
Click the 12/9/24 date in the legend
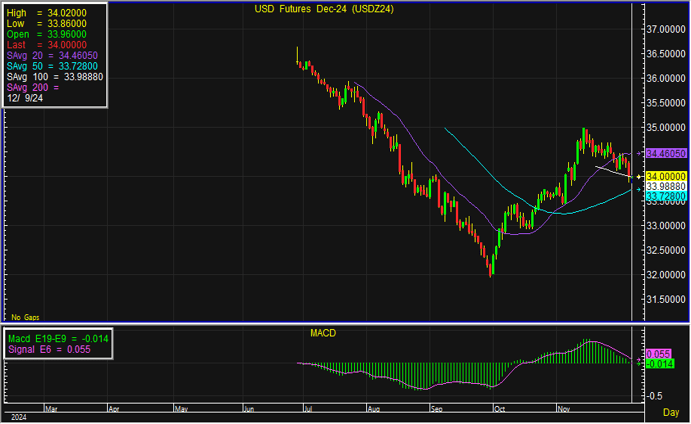(x=27, y=99)
